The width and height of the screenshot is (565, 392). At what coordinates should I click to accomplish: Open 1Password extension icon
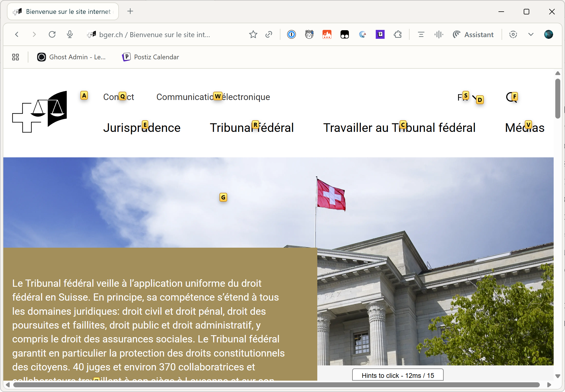291,34
